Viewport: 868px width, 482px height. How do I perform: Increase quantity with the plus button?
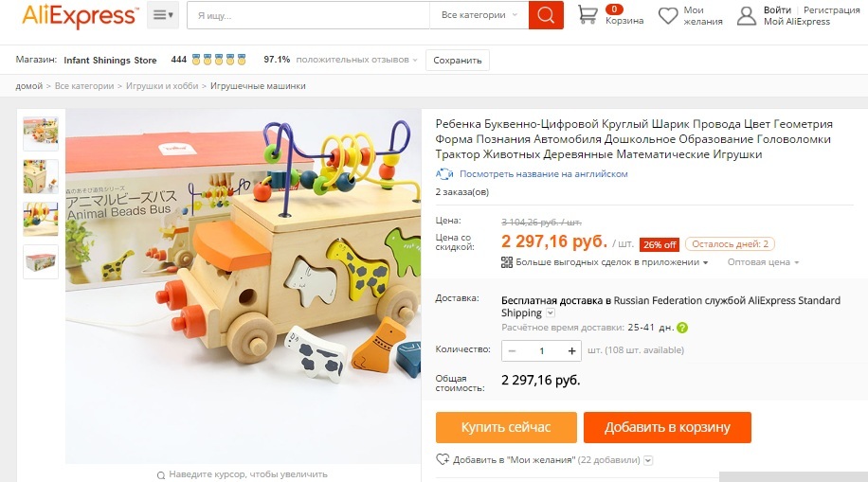pos(571,351)
